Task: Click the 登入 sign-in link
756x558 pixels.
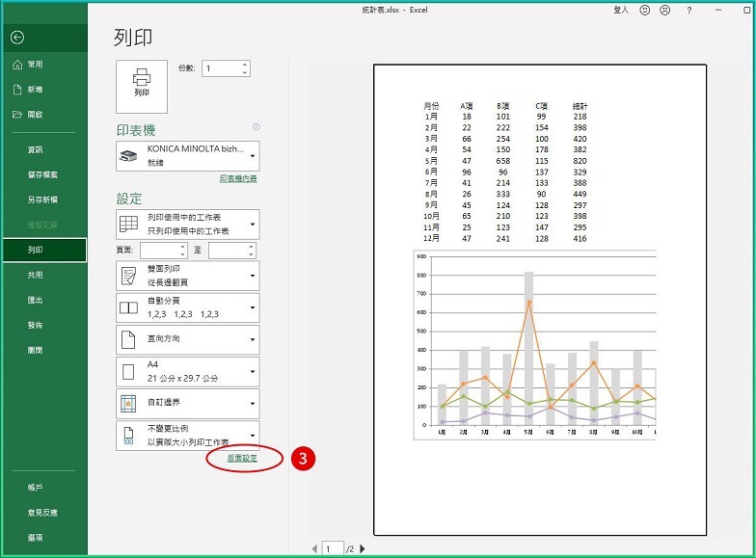Action: (621, 10)
